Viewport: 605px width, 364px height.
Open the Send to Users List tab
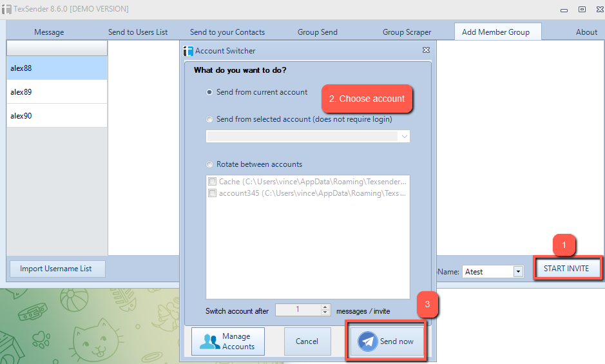pyautogui.click(x=138, y=32)
